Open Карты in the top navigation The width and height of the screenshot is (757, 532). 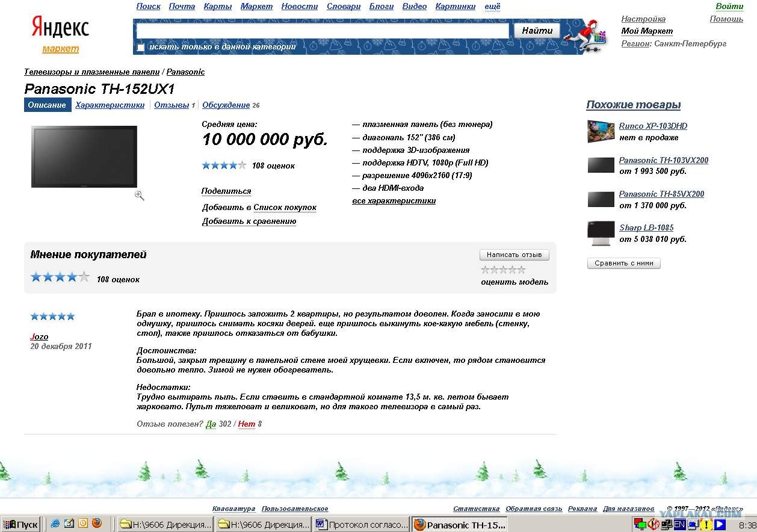tap(218, 6)
